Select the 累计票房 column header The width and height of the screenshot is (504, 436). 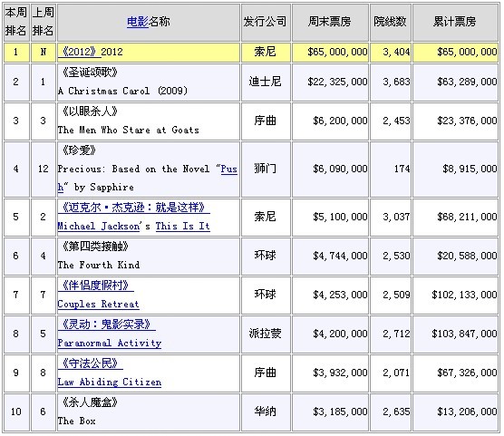(x=455, y=22)
